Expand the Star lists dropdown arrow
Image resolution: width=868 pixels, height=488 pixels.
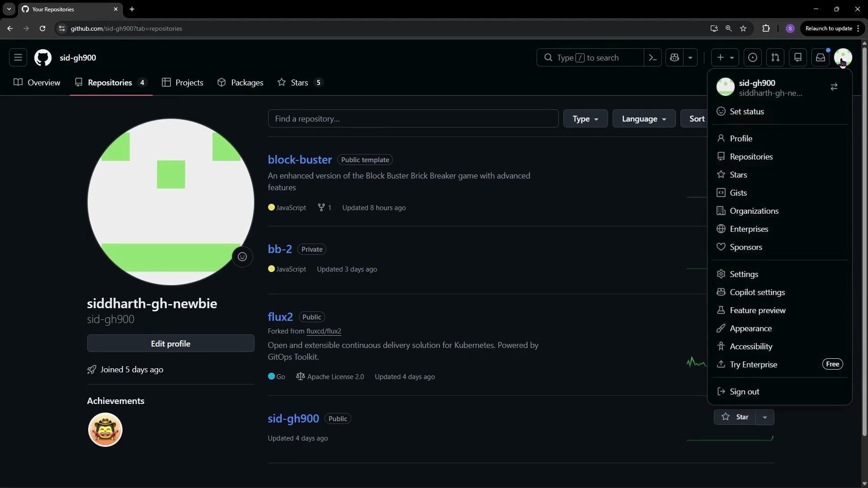click(765, 417)
